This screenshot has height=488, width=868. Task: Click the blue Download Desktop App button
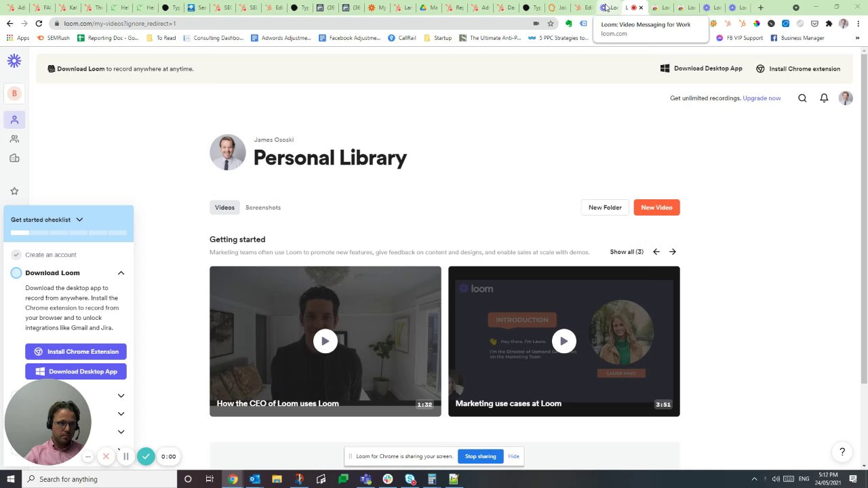pos(76,371)
